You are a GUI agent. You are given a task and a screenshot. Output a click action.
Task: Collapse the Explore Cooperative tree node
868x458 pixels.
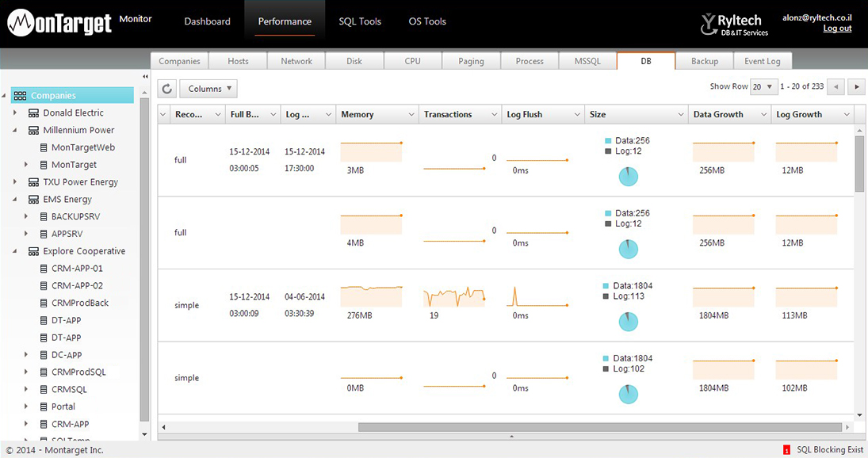coord(15,252)
